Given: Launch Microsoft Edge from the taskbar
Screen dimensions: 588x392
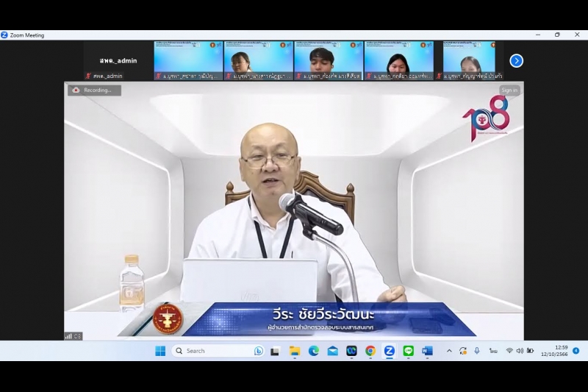Looking at the screenshot, I should point(314,351).
